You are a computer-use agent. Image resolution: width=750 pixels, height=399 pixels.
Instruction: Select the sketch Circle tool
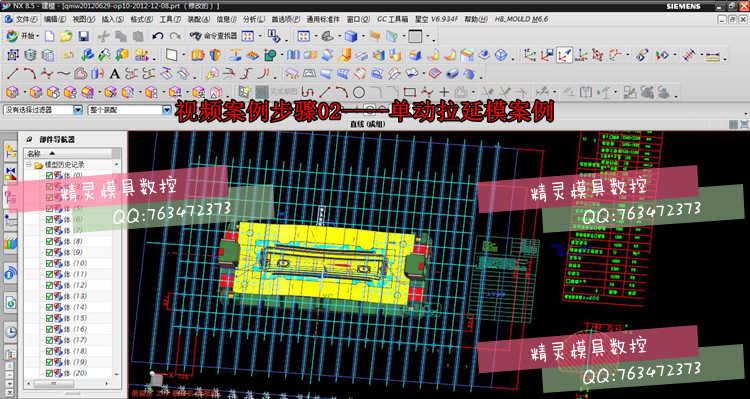[x=359, y=92]
